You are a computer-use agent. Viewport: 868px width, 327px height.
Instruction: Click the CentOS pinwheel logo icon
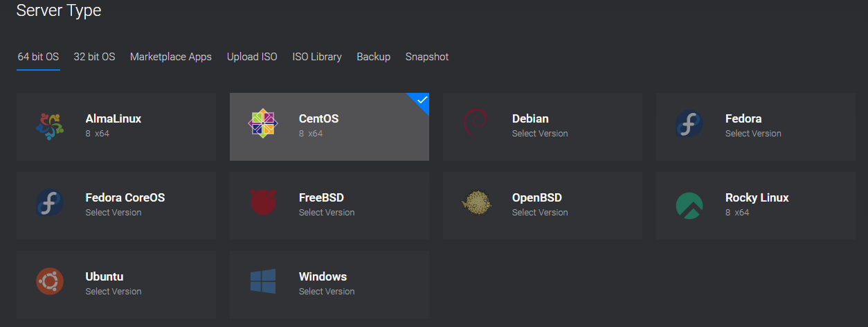click(x=263, y=123)
